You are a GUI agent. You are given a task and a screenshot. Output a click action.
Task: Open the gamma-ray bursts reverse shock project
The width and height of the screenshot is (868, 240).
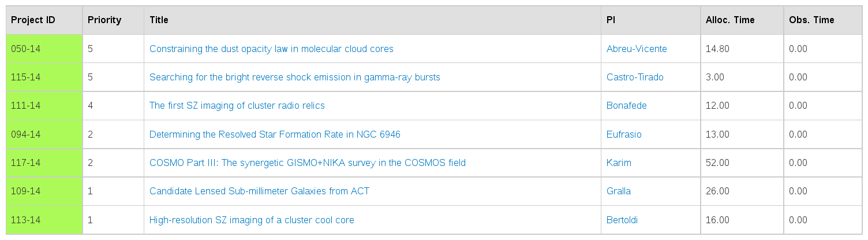(294, 77)
